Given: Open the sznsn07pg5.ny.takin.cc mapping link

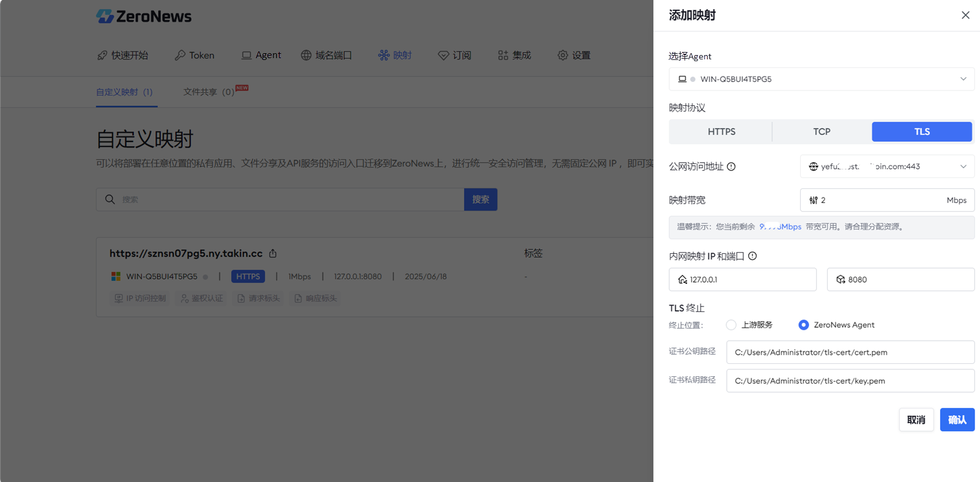Looking at the screenshot, I should pos(186,253).
